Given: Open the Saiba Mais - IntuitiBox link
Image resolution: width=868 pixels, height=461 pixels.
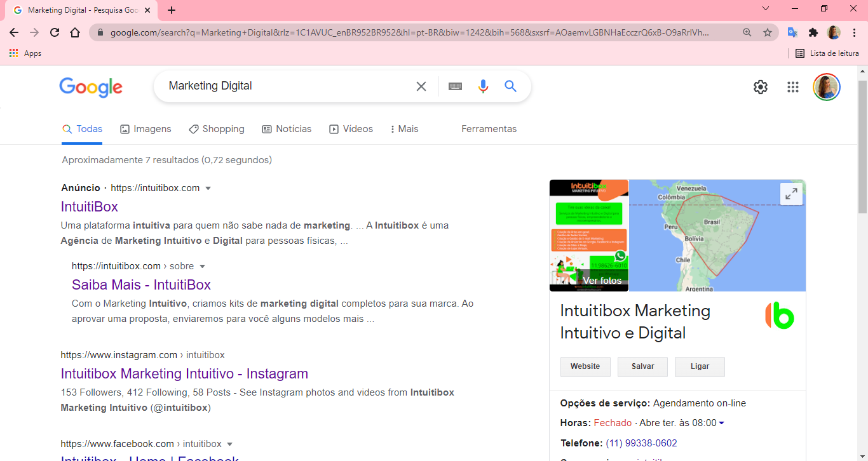Looking at the screenshot, I should coord(141,284).
